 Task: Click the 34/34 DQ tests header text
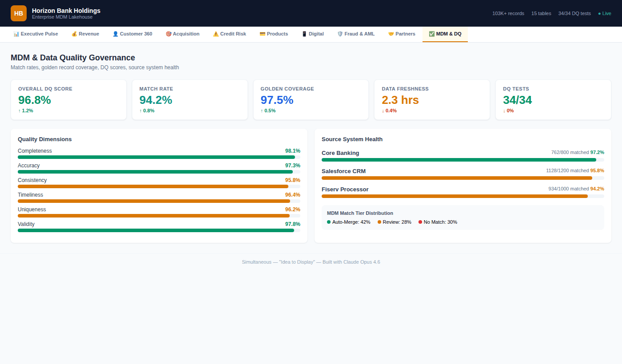tap(574, 13)
